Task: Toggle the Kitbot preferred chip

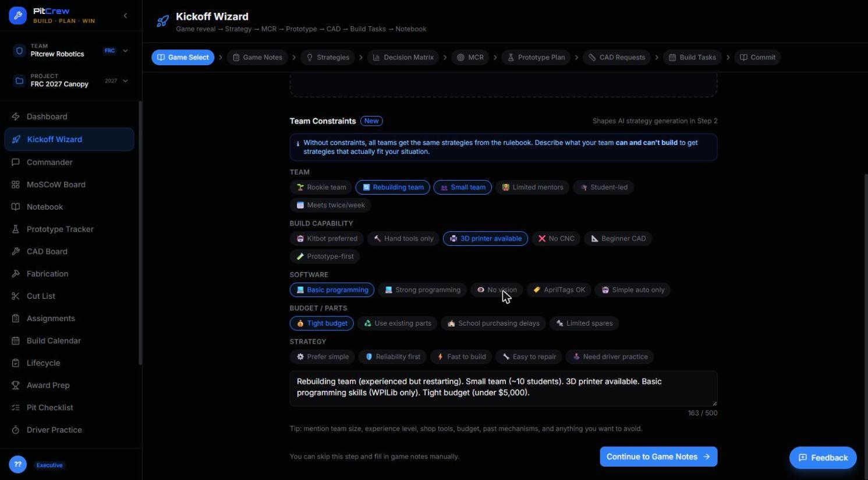Action: (327, 238)
